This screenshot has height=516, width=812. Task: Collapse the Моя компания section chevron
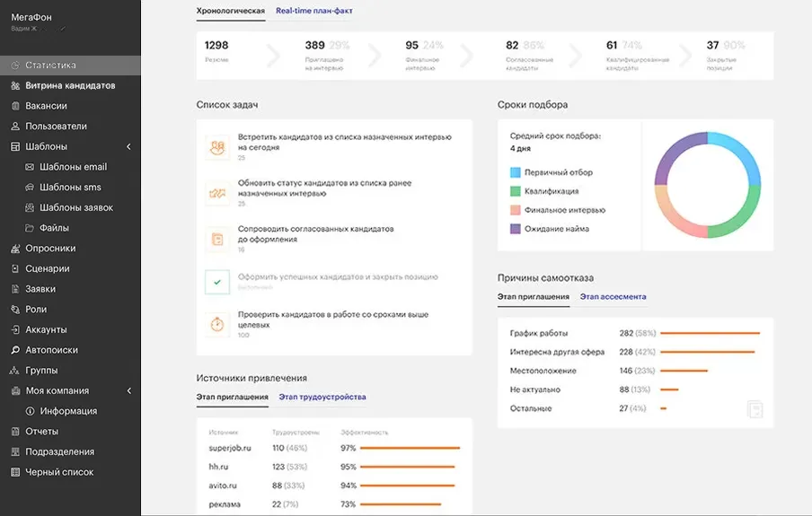128,390
